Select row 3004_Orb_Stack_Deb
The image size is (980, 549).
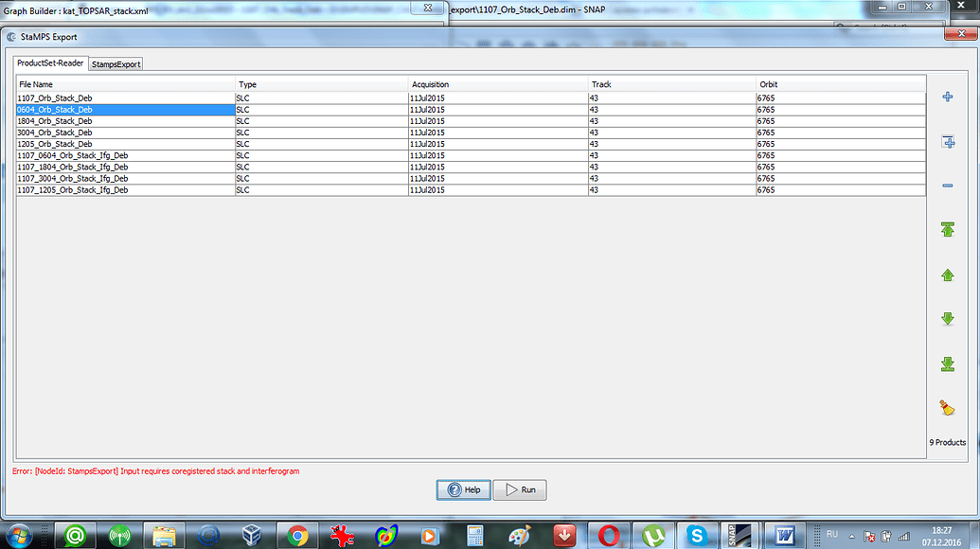click(471, 133)
